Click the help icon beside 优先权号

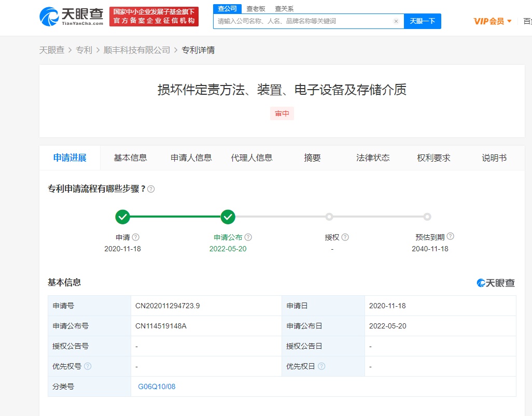88,366
